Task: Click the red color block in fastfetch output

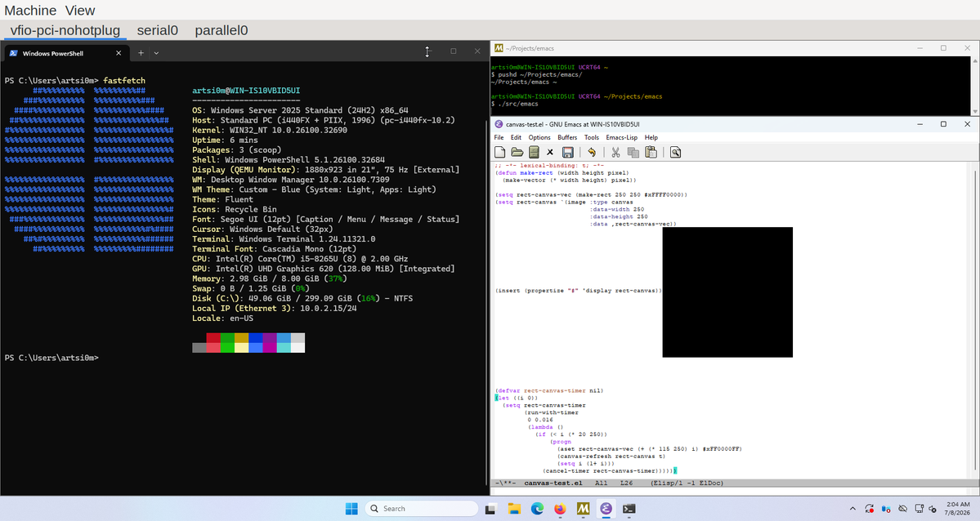Action: click(x=213, y=338)
